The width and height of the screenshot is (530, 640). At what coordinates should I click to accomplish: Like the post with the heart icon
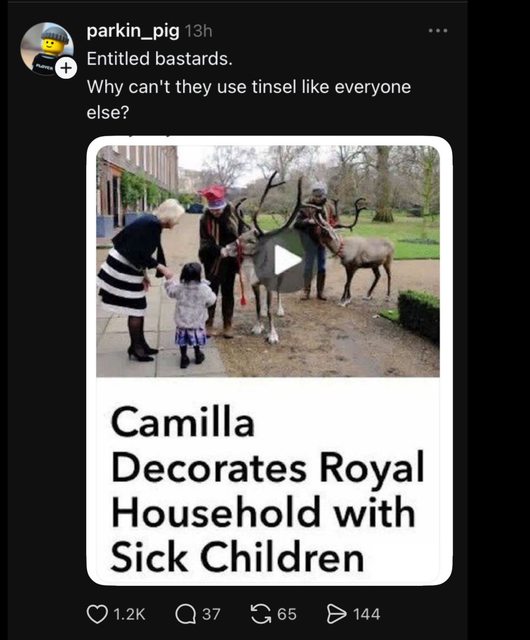pyautogui.click(x=97, y=614)
